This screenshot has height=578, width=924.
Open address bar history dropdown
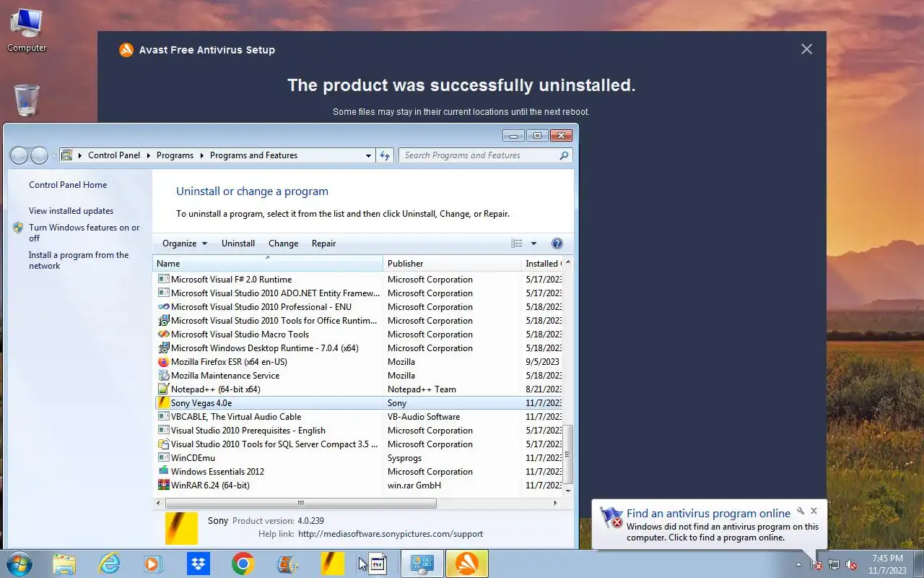coord(368,155)
